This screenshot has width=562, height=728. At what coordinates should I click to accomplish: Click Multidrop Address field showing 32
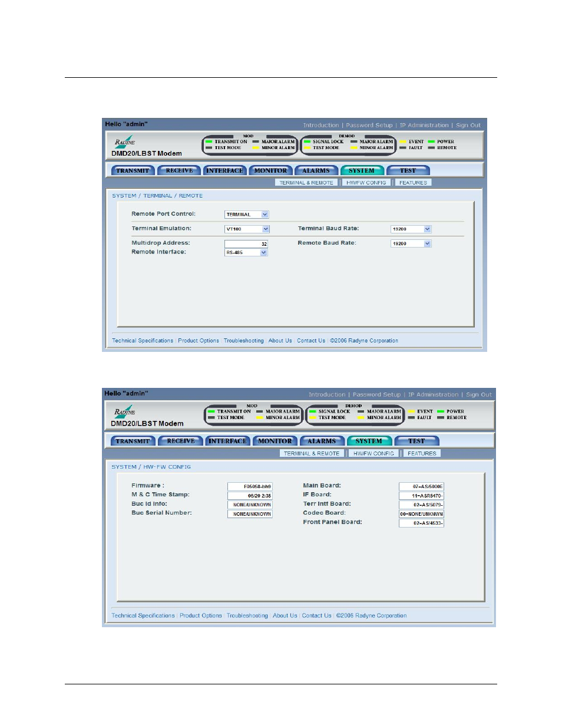coord(246,243)
